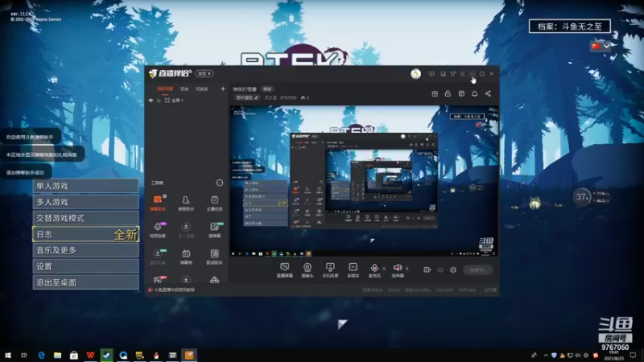Open the 歌词助手 tool
Screen dimensions: 644x362
[214, 257]
